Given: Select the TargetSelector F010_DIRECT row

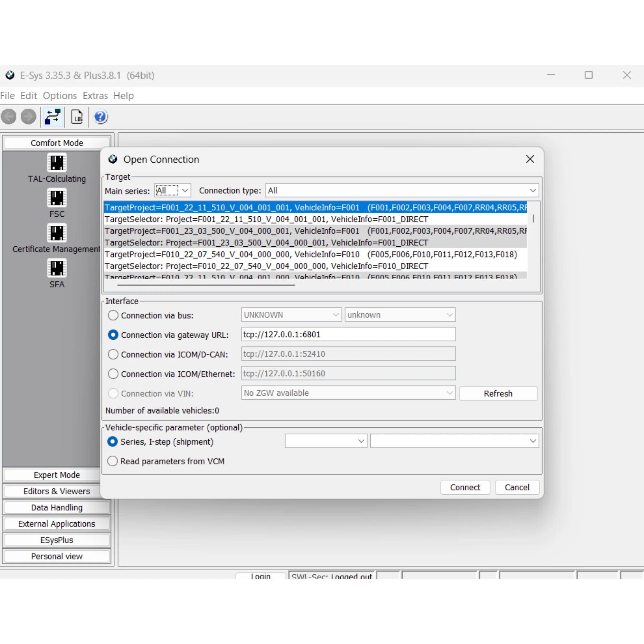Looking at the screenshot, I should 266,266.
